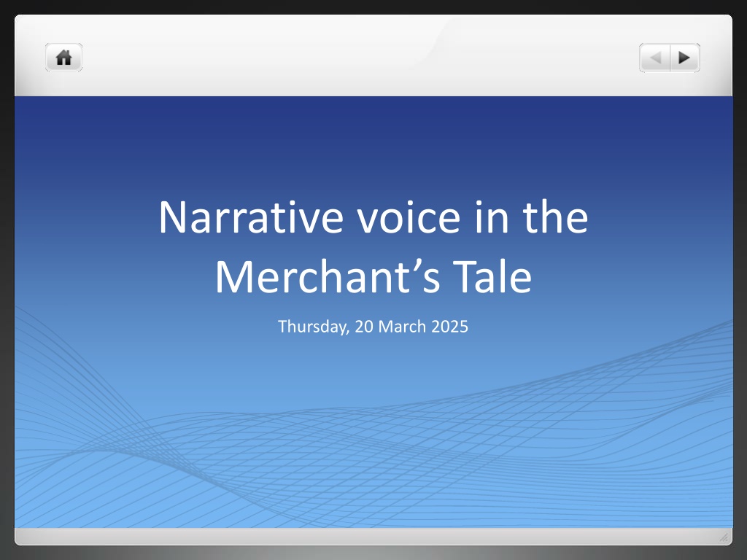Click the Home icon button
The width and height of the screenshot is (747, 560).
pyautogui.click(x=64, y=58)
